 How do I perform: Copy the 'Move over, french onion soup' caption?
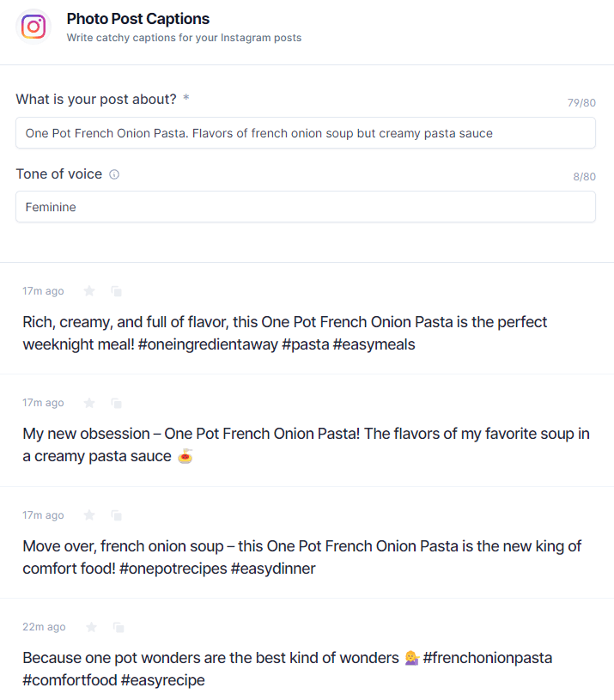pyautogui.click(x=117, y=515)
